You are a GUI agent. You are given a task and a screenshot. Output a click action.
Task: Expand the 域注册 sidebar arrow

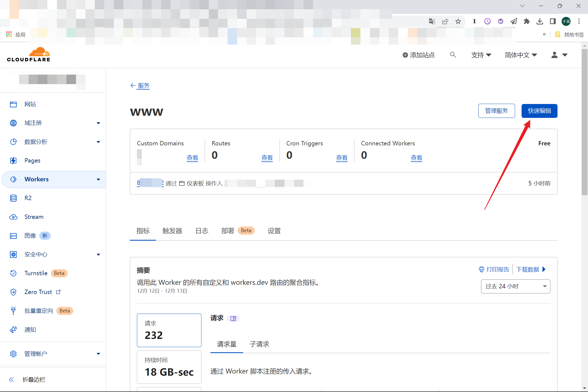pyautogui.click(x=98, y=123)
